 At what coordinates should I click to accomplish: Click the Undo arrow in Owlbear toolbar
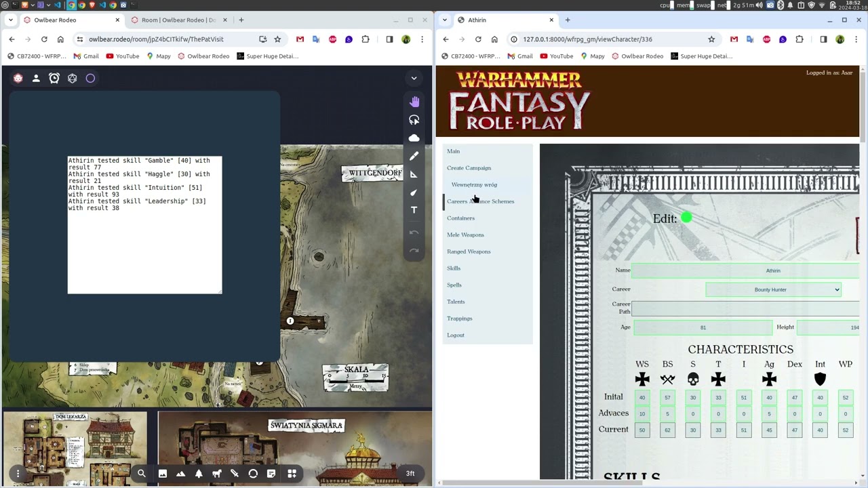tap(414, 232)
